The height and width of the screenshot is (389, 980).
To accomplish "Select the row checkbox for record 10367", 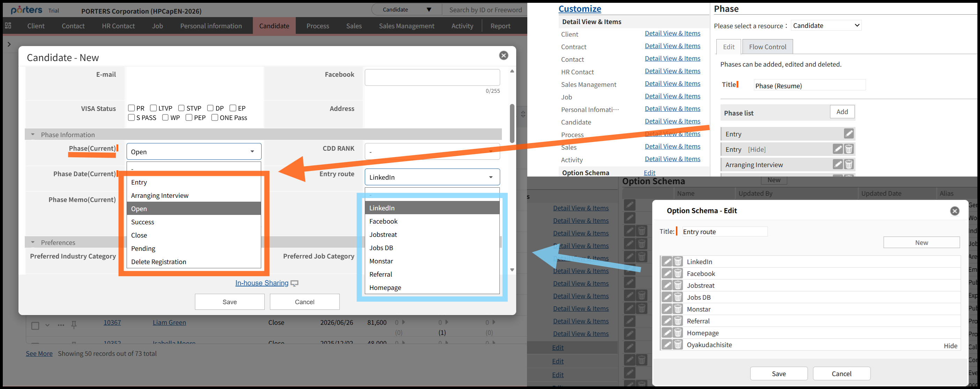I will 35,326.
